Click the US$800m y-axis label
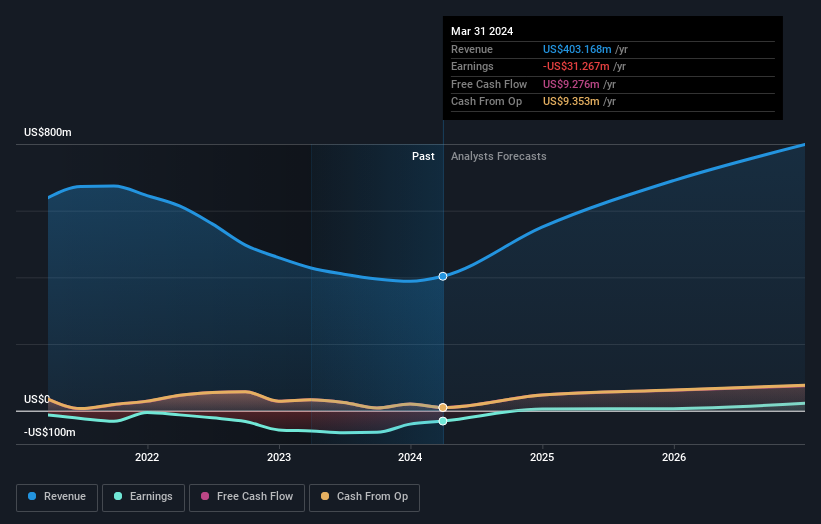821x524 pixels. (48, 132)
